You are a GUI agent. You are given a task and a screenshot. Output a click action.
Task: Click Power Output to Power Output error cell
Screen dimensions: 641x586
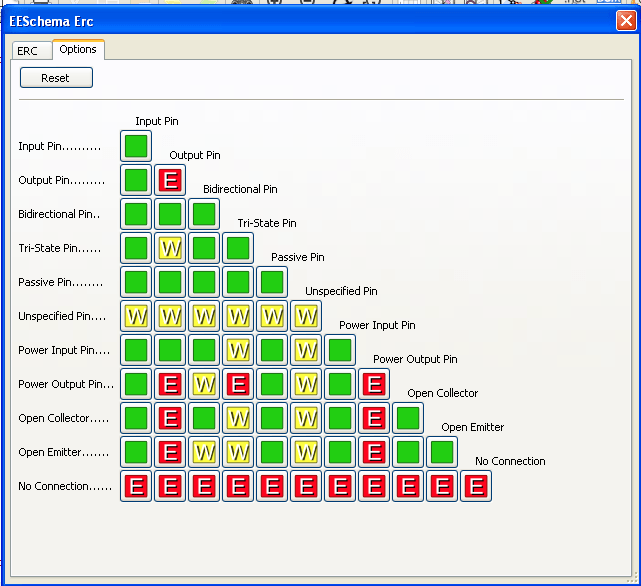[374, 384]
